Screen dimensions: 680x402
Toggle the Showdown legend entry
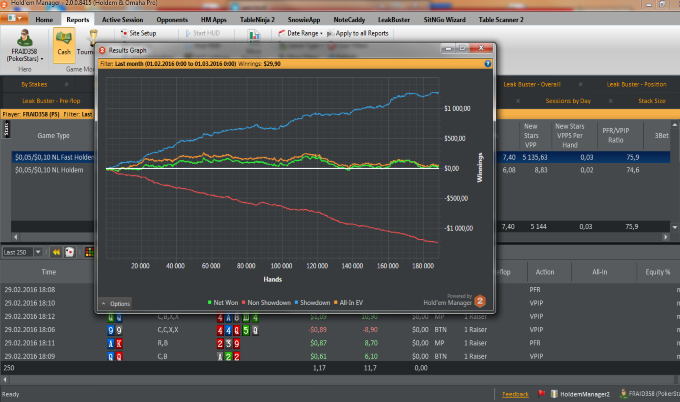[312, 302]
